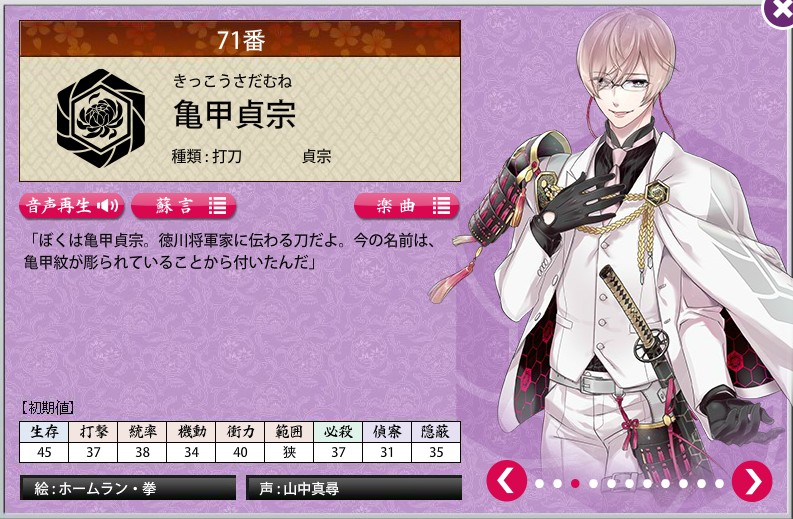
Task: Open the 楽曲 music list
Action: 407,206
